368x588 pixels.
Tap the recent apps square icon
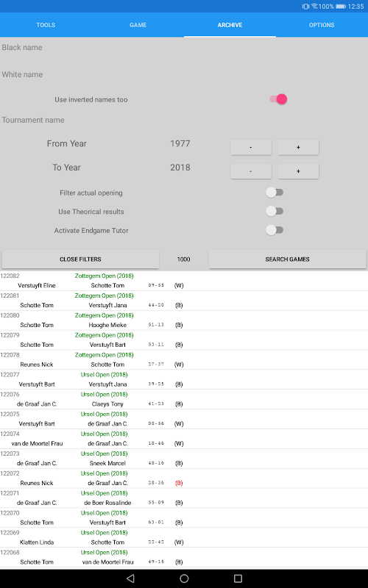pyautogui.click(x=238, y=578)
